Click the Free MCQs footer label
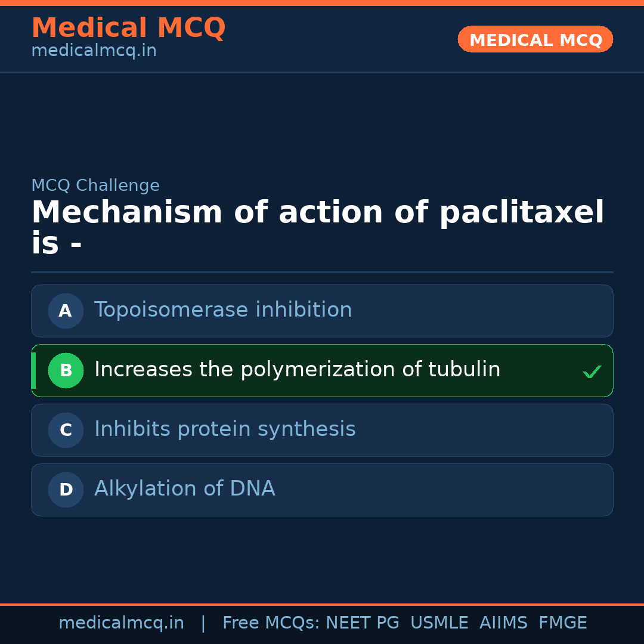This screenshot has height=644, width=644. (x=271, y=623)
